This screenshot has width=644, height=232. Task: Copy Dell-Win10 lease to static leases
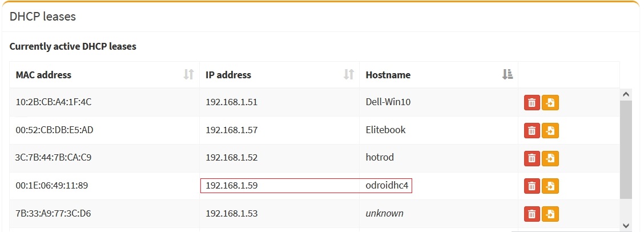pos(550,103)
